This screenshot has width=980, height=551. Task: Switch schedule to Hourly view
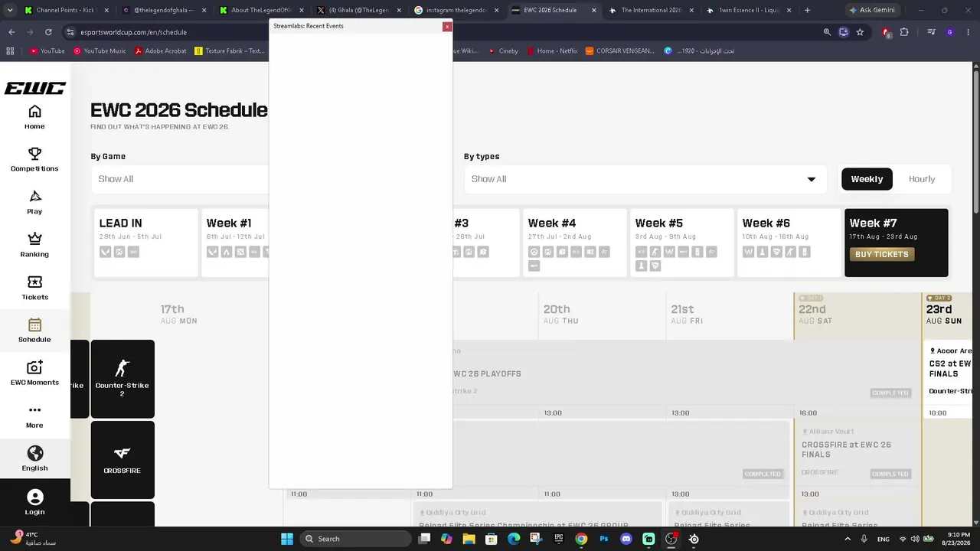click(x=922, y=179)
